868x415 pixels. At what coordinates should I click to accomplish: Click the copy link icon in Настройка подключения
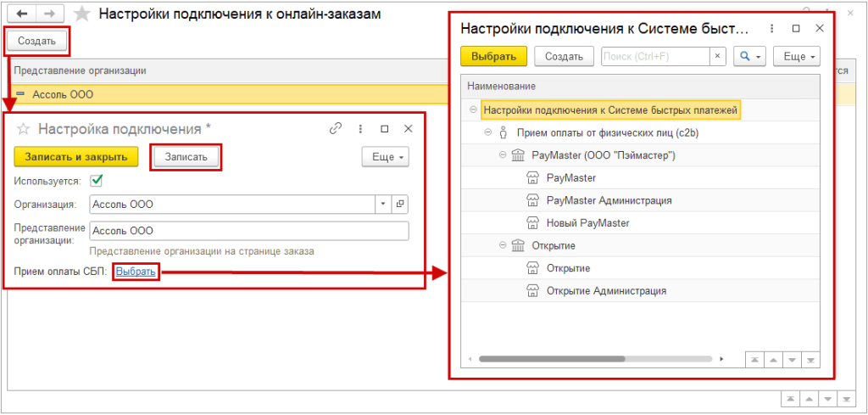[x=336, y=128]
